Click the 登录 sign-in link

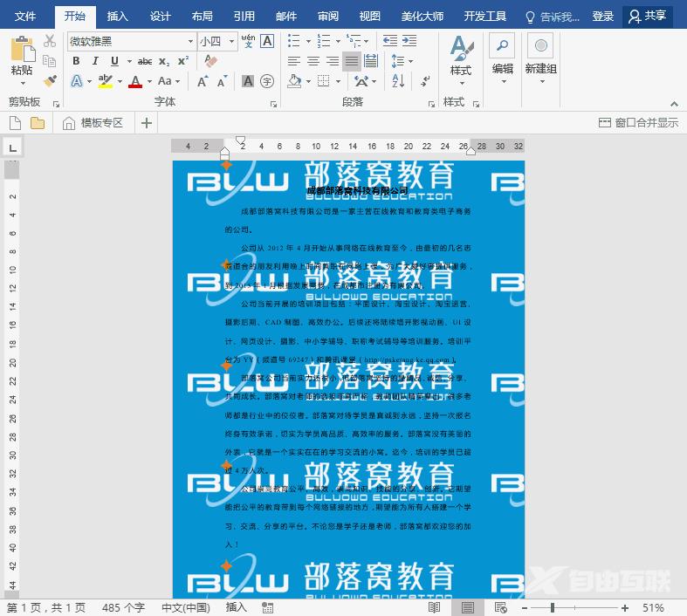[x=602, y=16]
